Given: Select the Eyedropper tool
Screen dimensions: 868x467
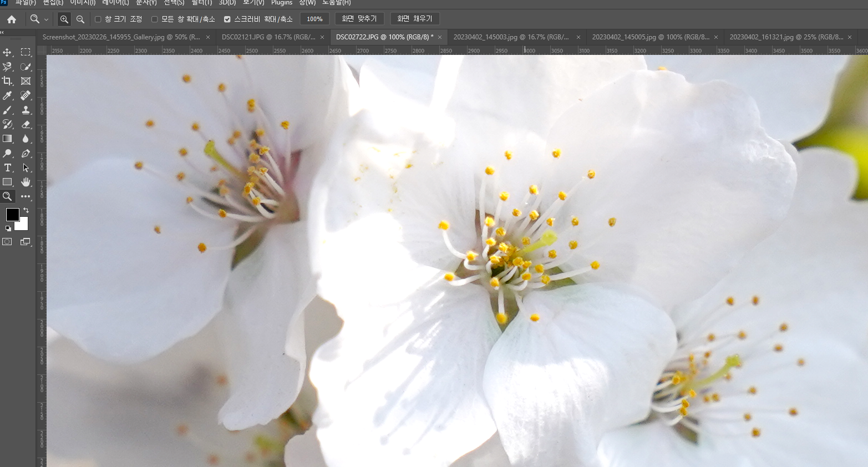Looking at the screenshot, I should 7,95.
